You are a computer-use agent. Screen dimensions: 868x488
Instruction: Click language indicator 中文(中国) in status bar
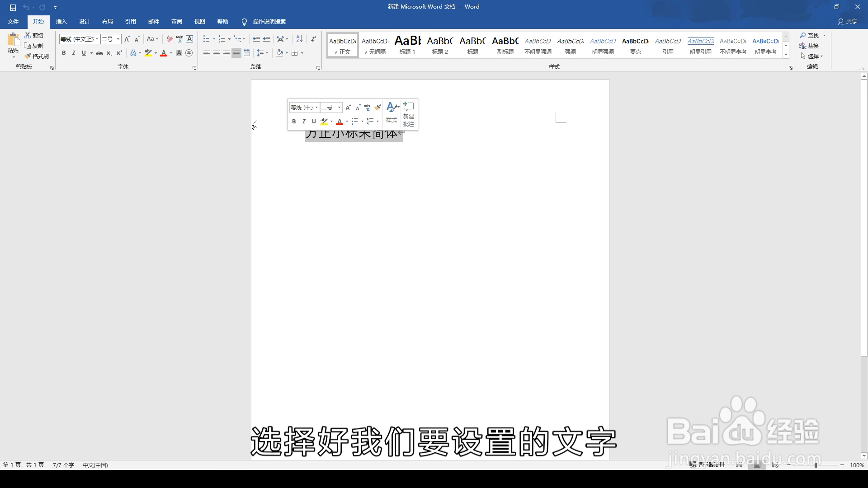[x=95, y=465]
